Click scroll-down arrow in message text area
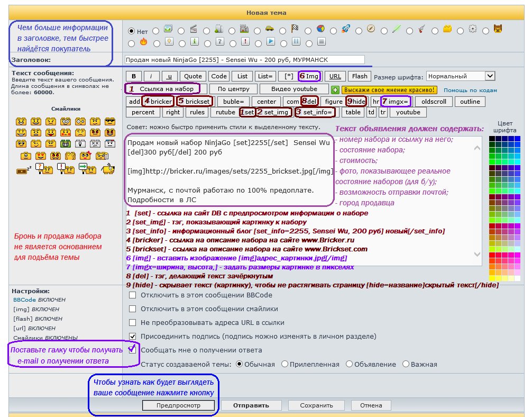The image size is (532, 417). point(477,255)
